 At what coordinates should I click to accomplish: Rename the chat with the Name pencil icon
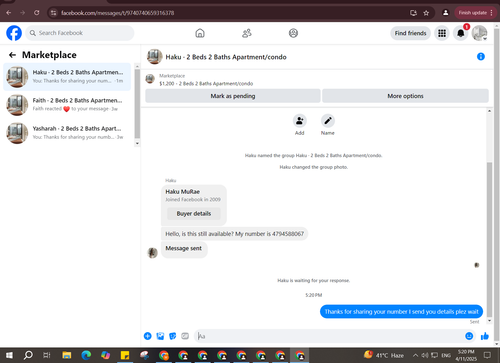[x=328, y=121]
